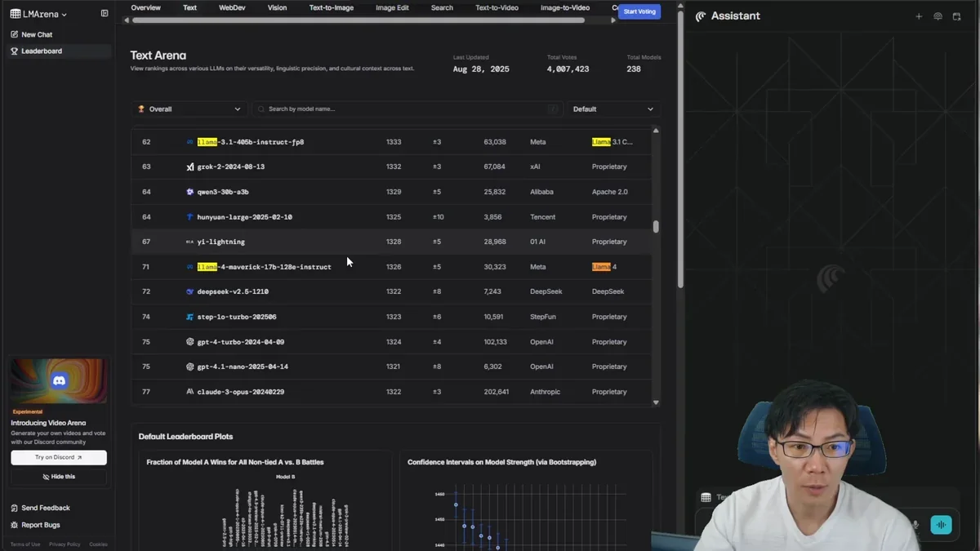Screen dimensions: 980x551
Task: Click the Meta icon beside llama-4-maverick-17b-128e-instruct
Action: coord(189,267)
